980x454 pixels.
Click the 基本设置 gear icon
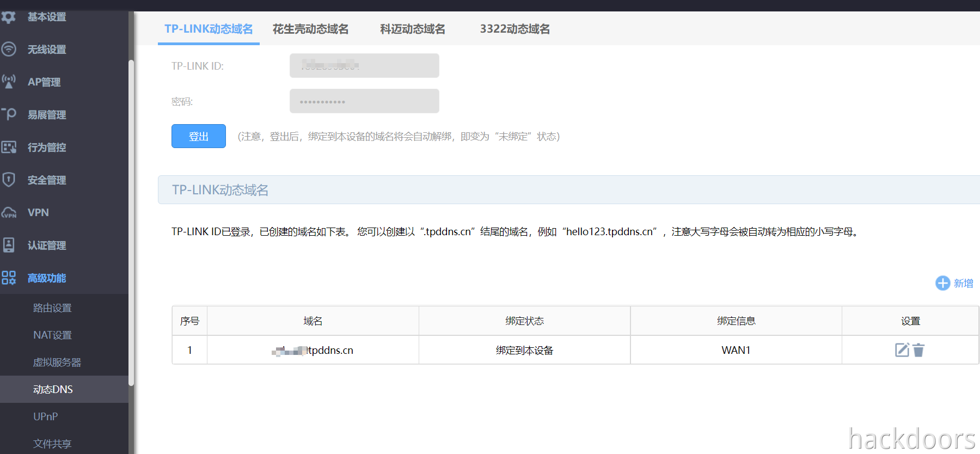coord(8,17)
